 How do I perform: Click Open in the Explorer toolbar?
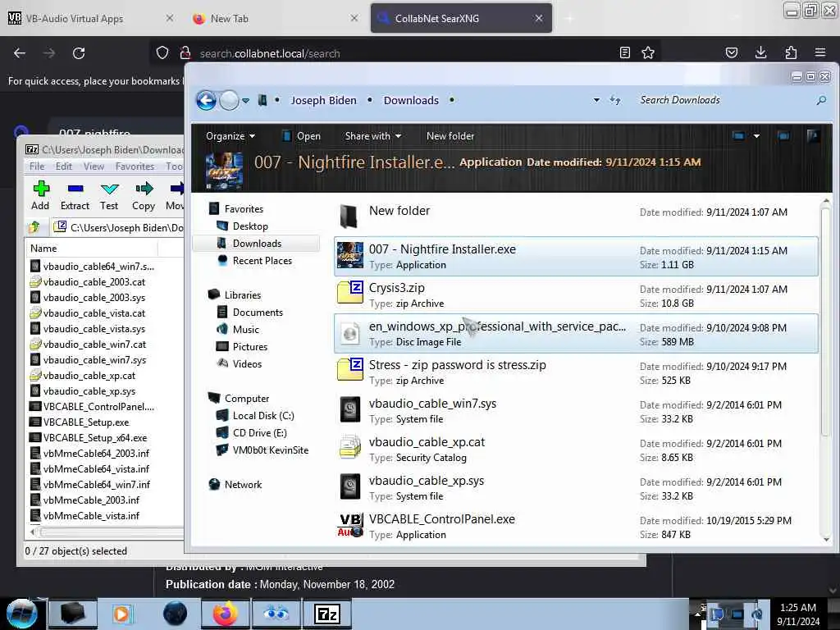click(x=301, y=136)
